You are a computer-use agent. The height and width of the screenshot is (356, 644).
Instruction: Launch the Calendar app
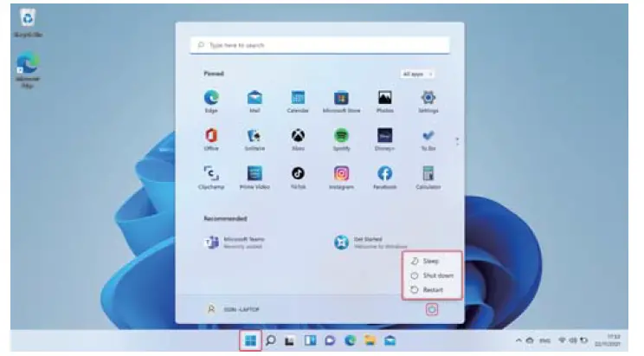click(x=298, y=101)
